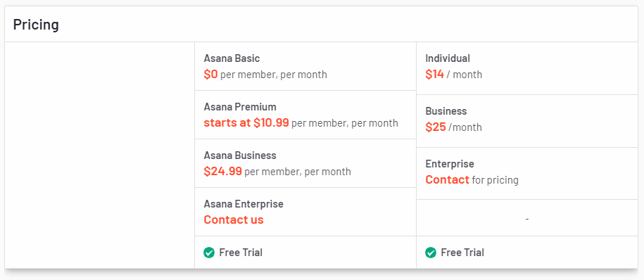Click the green check icon in the right column's Free Trial row

tap(431, 253)
